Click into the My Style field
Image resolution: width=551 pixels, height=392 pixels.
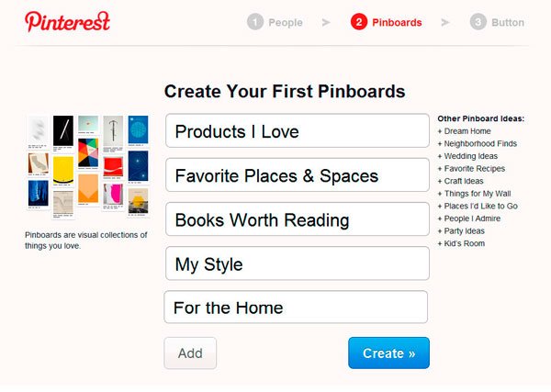297,264
